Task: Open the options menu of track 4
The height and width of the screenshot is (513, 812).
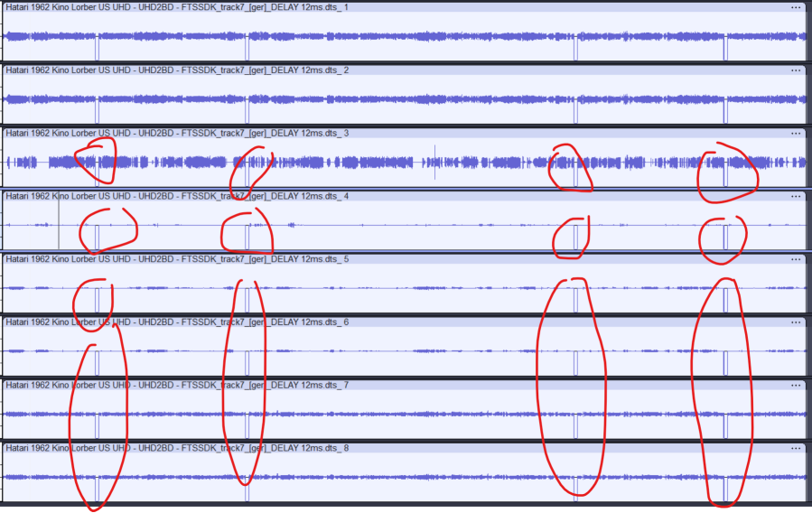Action: pos(796,197)
